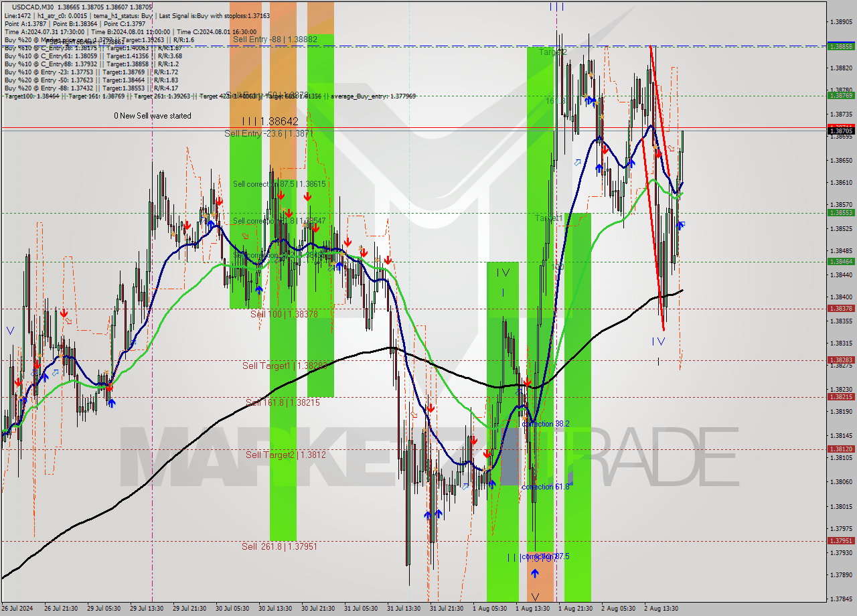Click the red 1.37951 price tag
Screen dimensions: 857x616
point(841,541)
